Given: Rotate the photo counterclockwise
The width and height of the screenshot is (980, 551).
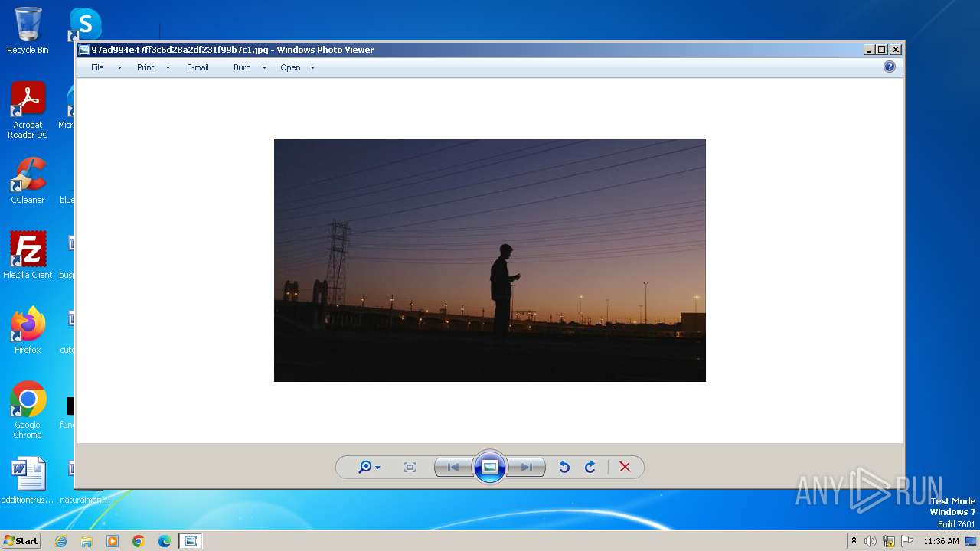Looking at the screenshot, I should (x=564, y=467).
